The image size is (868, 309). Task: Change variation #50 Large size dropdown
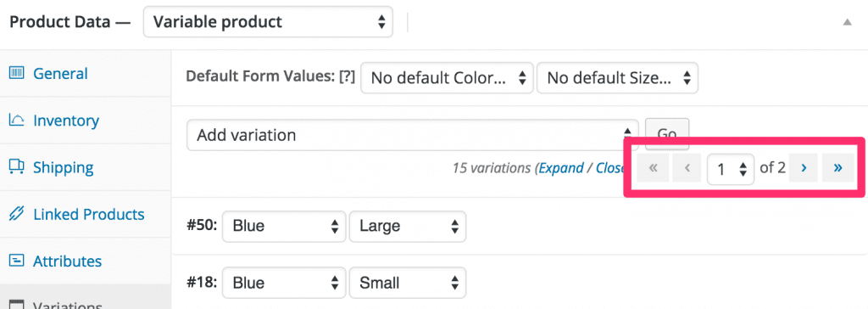point(408,226)
